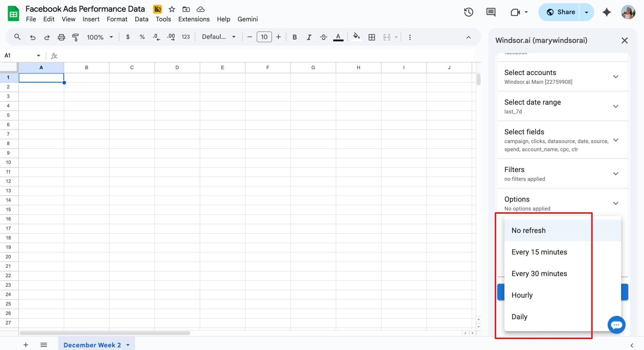The height and width of the screenshot is (350, 644).
Task: Choose Every 15 minutes refresh
Action: click(539, 252)
